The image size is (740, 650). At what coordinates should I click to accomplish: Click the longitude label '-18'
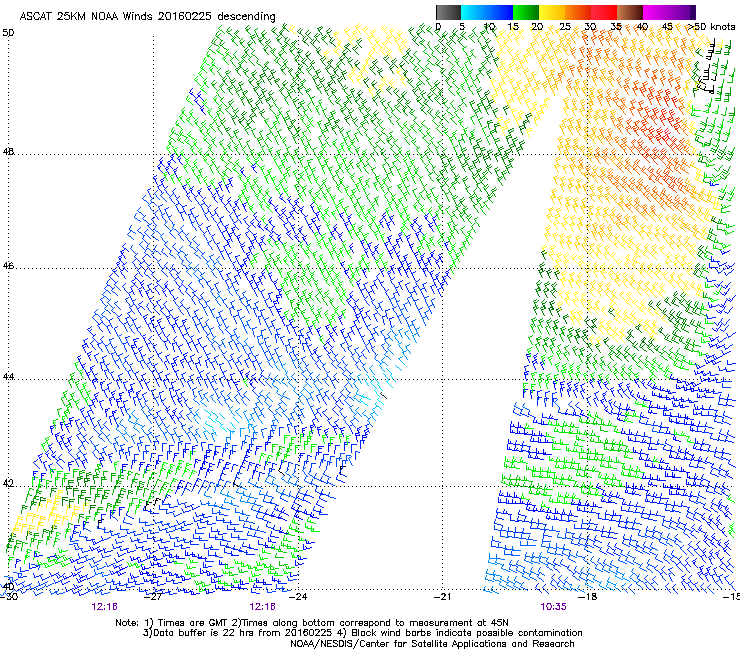pyautogui.click(x=588, y=597)
